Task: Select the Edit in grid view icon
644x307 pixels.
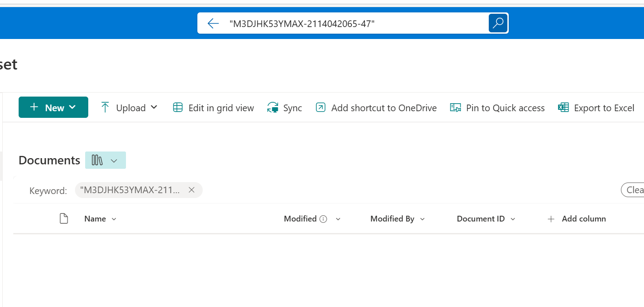Action: pos(177,107)
